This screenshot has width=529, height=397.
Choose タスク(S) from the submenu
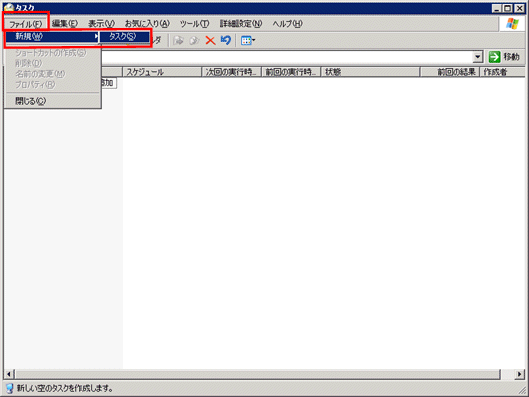124,36
